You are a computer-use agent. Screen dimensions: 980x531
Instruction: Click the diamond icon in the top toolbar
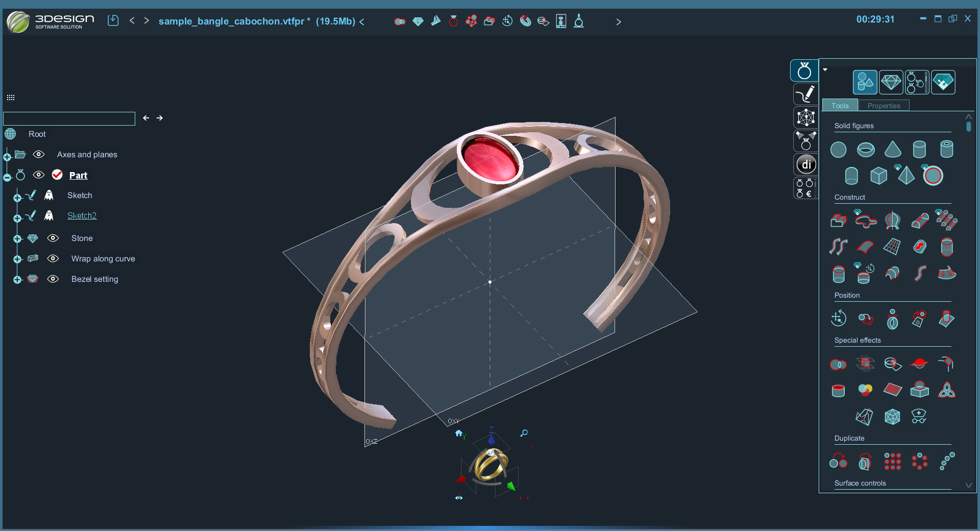(x=418, y=21)
